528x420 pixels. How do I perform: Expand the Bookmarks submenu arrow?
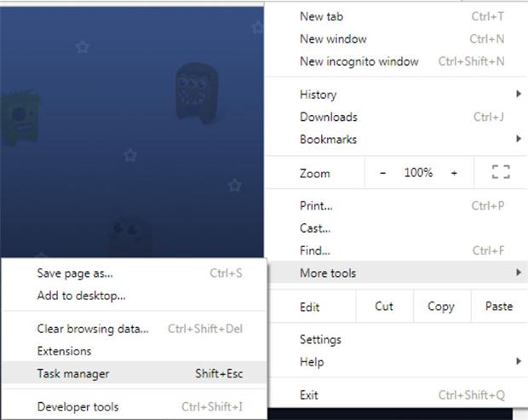[x=519, y=138]
